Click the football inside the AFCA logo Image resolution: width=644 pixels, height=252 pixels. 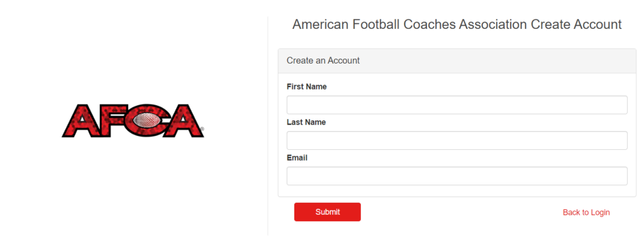point(146,121)
